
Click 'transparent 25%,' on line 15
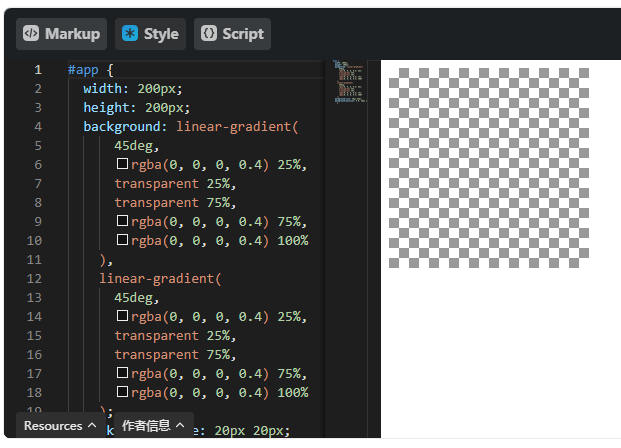coord(175,336)
